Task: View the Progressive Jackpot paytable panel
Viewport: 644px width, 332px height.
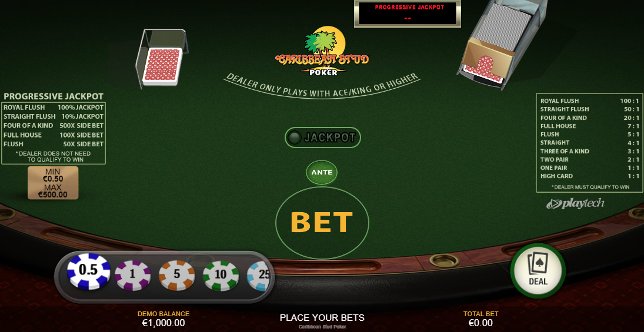Action: [54, 129]
